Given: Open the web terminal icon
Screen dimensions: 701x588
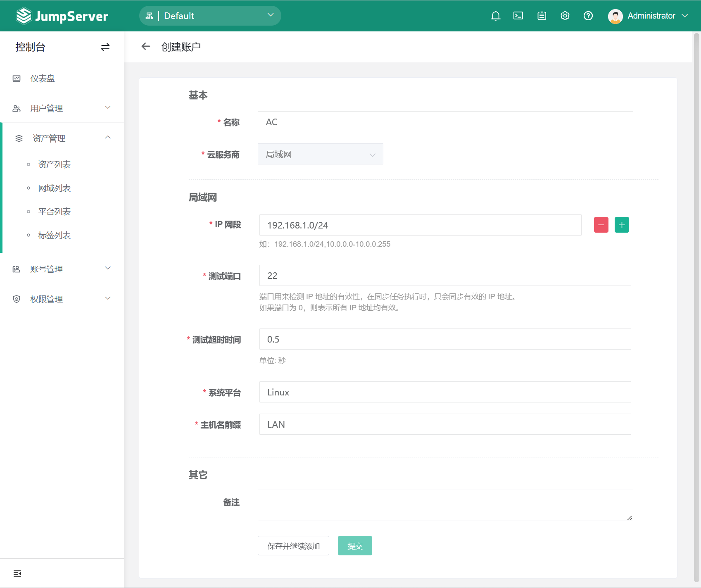Looking at the screenshot, I should pos(518,16).
